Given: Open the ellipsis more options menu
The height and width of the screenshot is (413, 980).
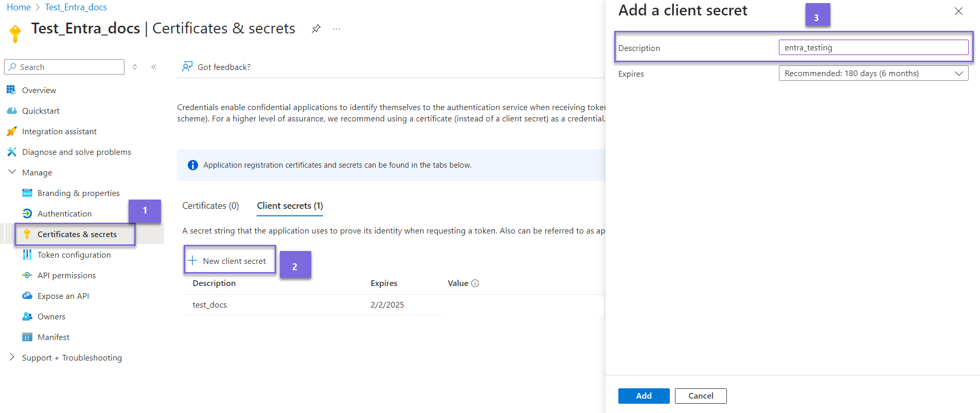Looking at the screenshot, I should (336, 29).
